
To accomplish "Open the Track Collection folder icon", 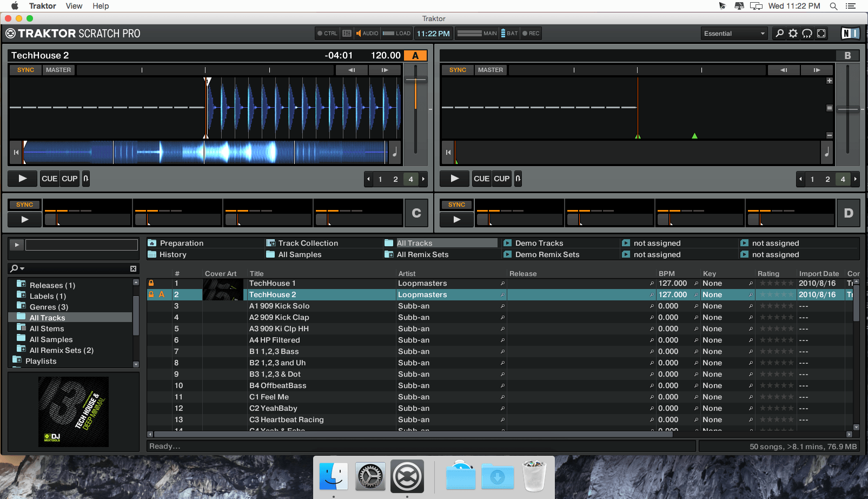I will [x=270, y=242].
